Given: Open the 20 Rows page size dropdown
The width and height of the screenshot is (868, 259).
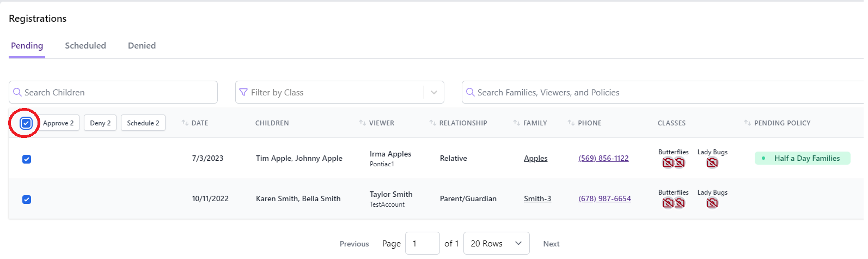Looking at the screenshot, I should click(496, 244).
